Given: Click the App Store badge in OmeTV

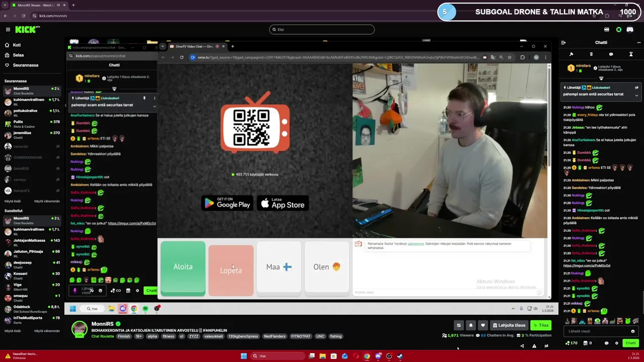Looking at the screenshot, I should tap(283, 203).
